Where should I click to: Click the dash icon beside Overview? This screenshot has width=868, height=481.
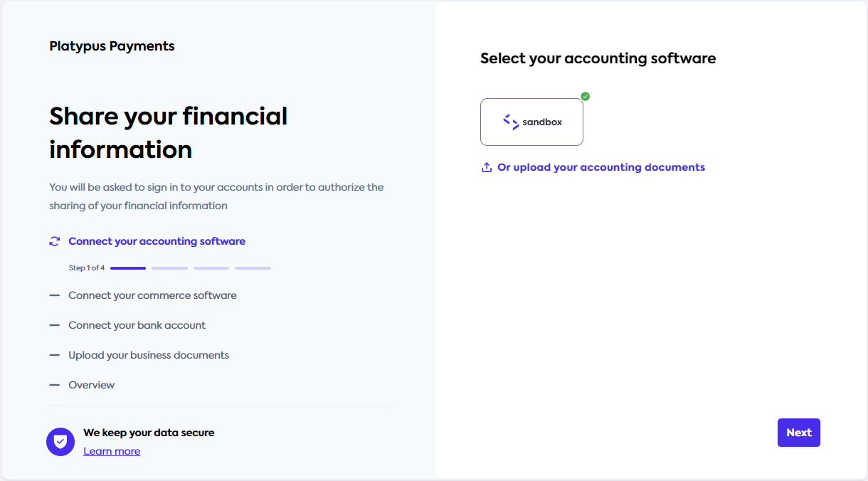click(x=55, y=385)
